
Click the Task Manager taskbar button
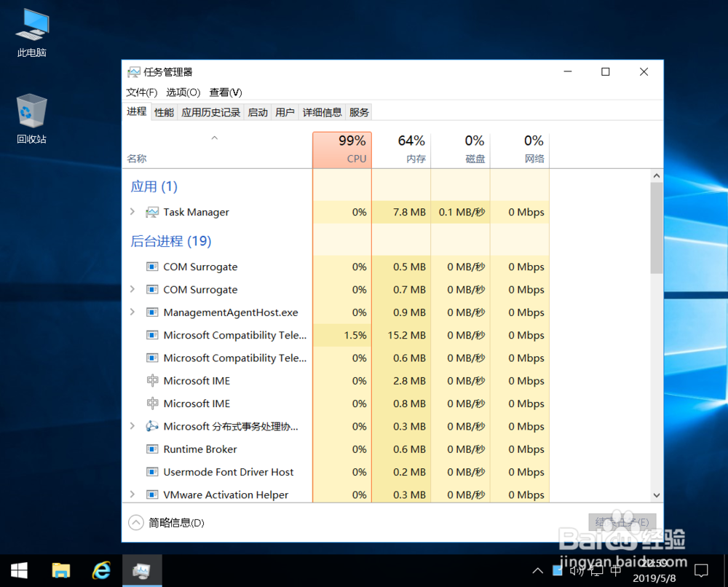(142, 571)
